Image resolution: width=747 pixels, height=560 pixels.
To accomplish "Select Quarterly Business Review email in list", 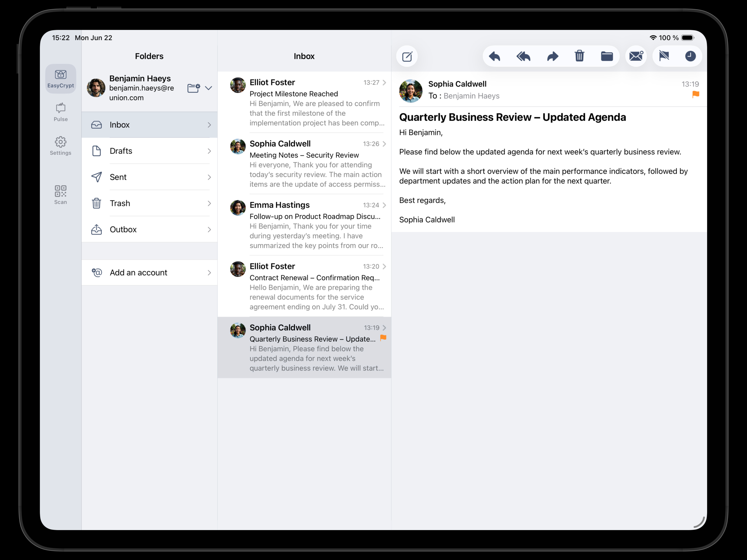I will coord(304,347).
